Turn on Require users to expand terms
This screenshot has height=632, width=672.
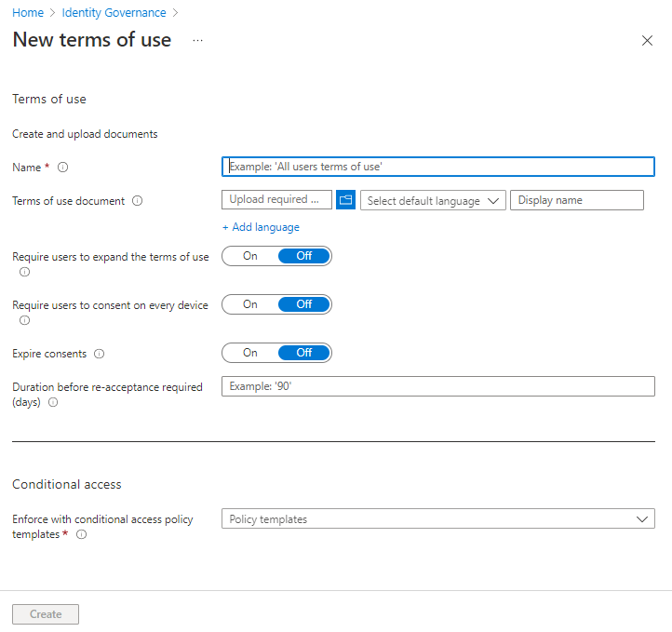250,256
